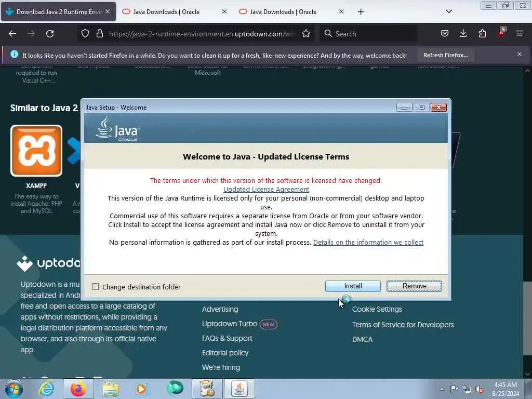The height and width of the screenshot is (399, 532).
Task: Open the extensions puzzle icon
Action: (x=482, y=34)
